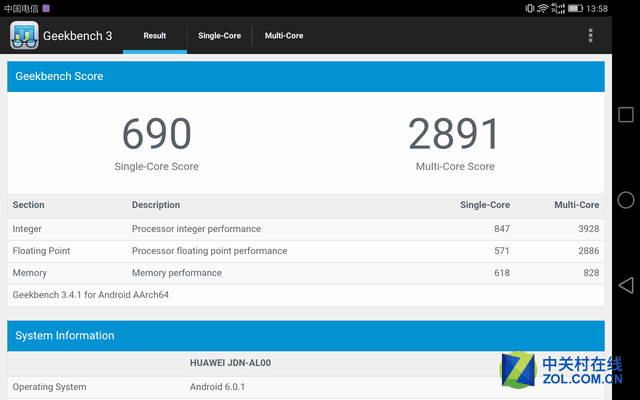
Task: Tap the Single-Core Score label
Action: coord(156,167)
